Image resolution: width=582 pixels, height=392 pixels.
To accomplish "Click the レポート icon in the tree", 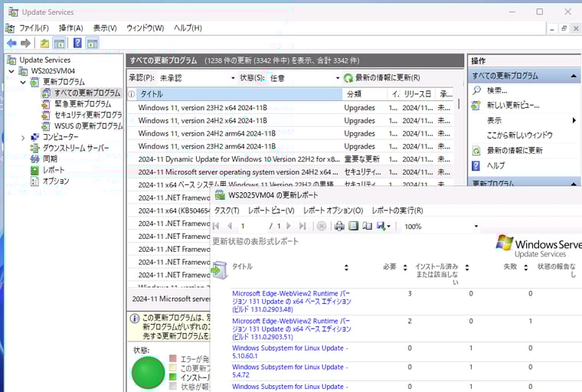I will pyautogui.click(x=34, y=171).
